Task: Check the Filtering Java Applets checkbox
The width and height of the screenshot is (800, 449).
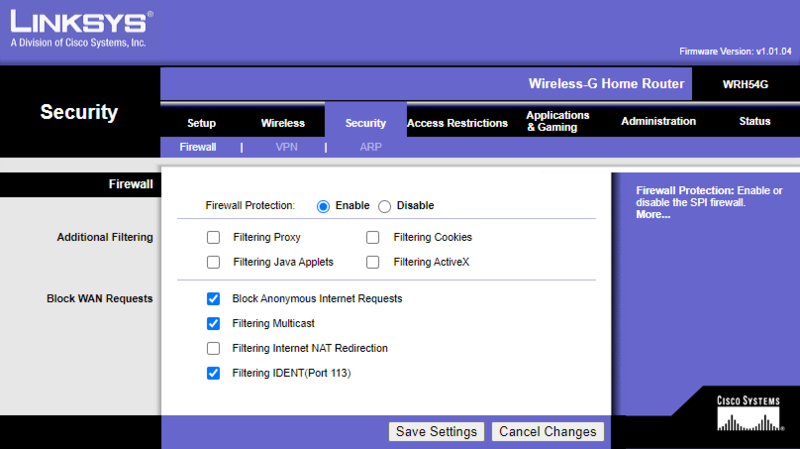Action: pos(213,262)
